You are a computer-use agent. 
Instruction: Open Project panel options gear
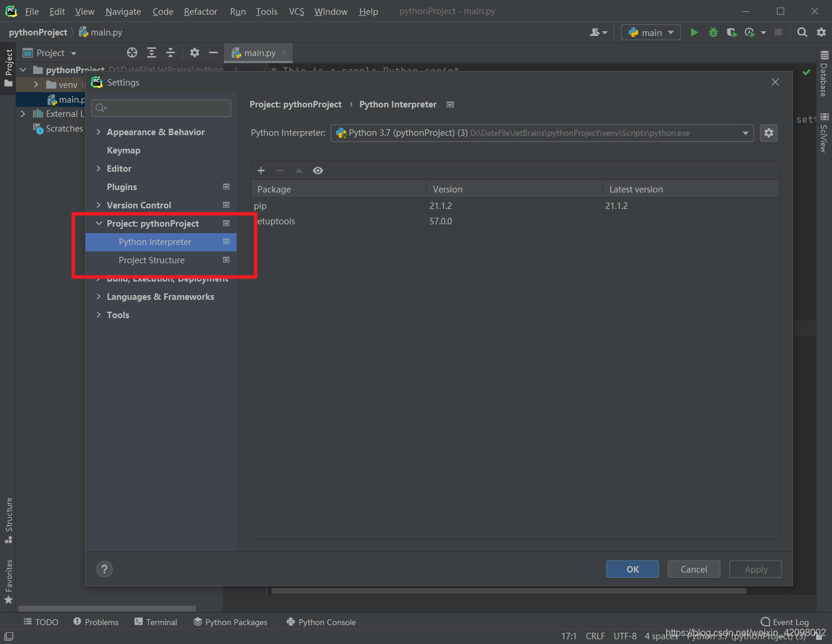195,53
